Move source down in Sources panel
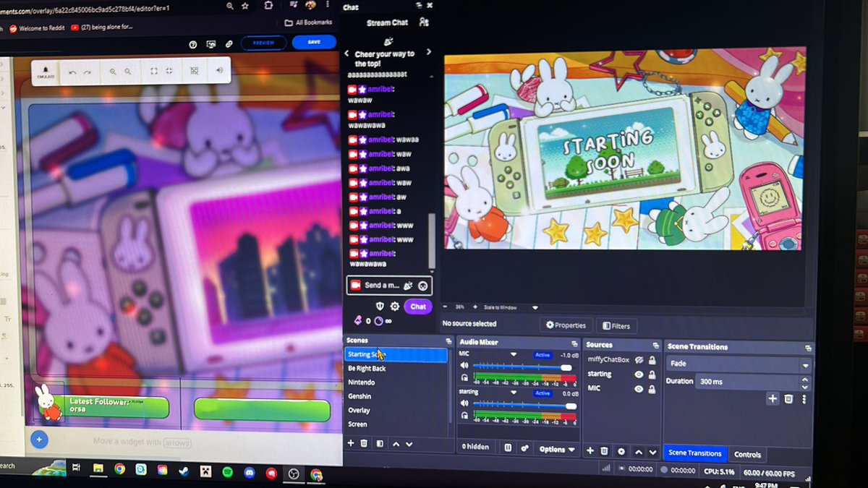Screen dimensions: 868x488 [652, 452]
